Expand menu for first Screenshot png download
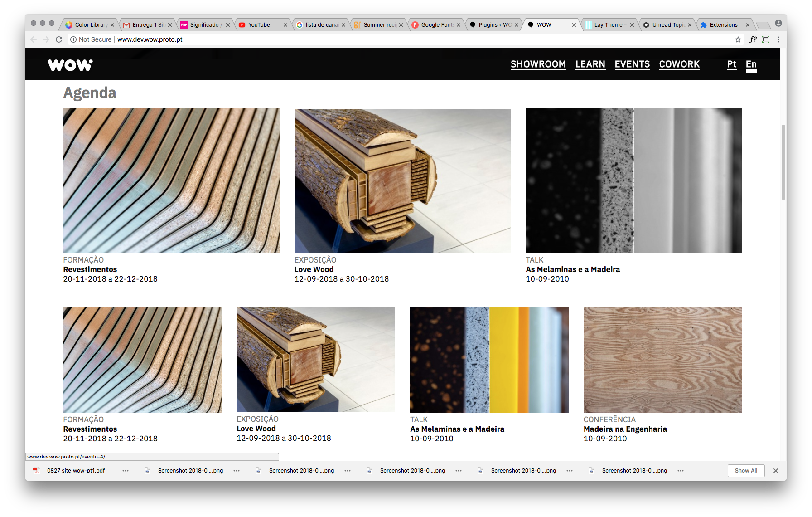This screenshot has height=517, width=812. tap(237, 471)
